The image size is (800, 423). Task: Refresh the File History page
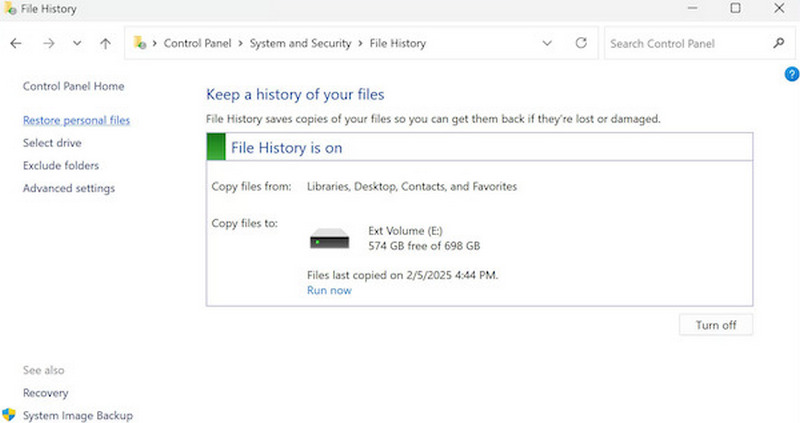coord(581,43)
